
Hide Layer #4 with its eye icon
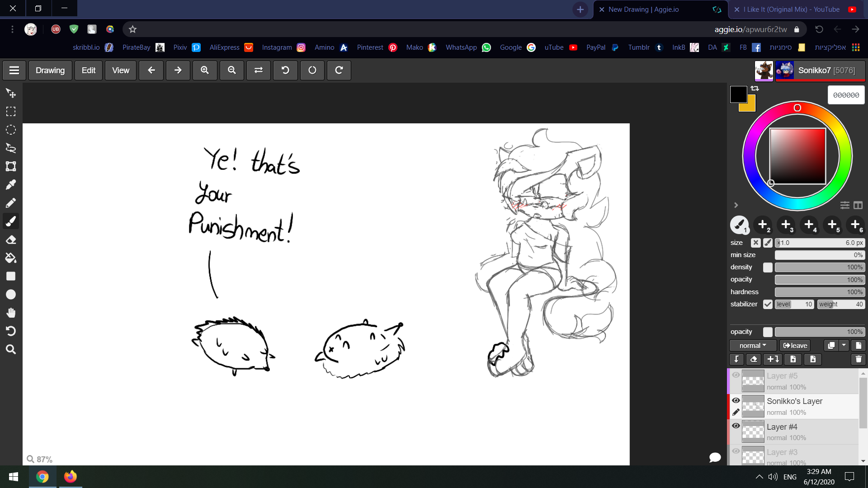point(736,426)
